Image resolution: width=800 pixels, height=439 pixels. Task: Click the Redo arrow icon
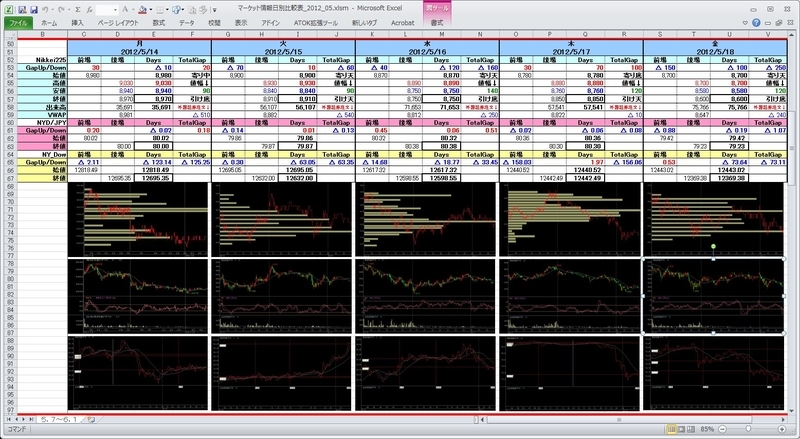click(62, 9)
